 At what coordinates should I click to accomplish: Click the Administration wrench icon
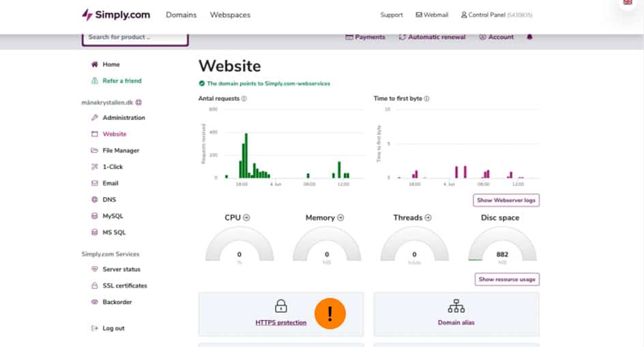click(x=94, y=117)
